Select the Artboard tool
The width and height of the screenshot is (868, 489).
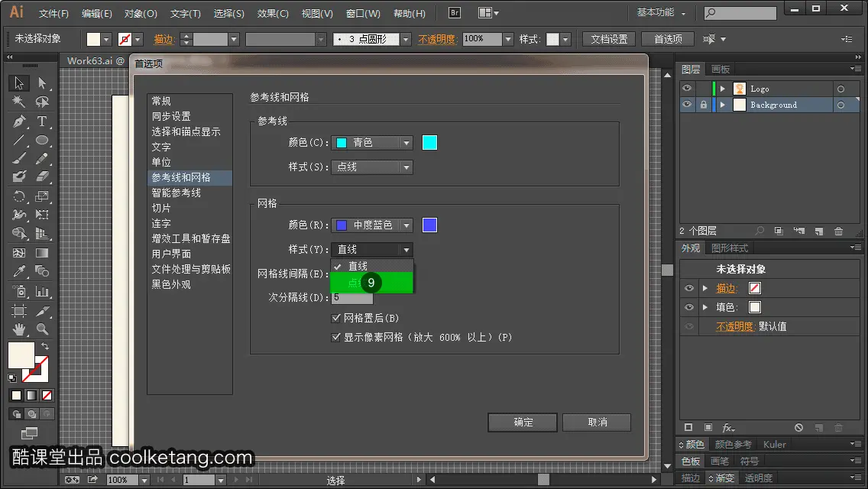tap(19, 311)
